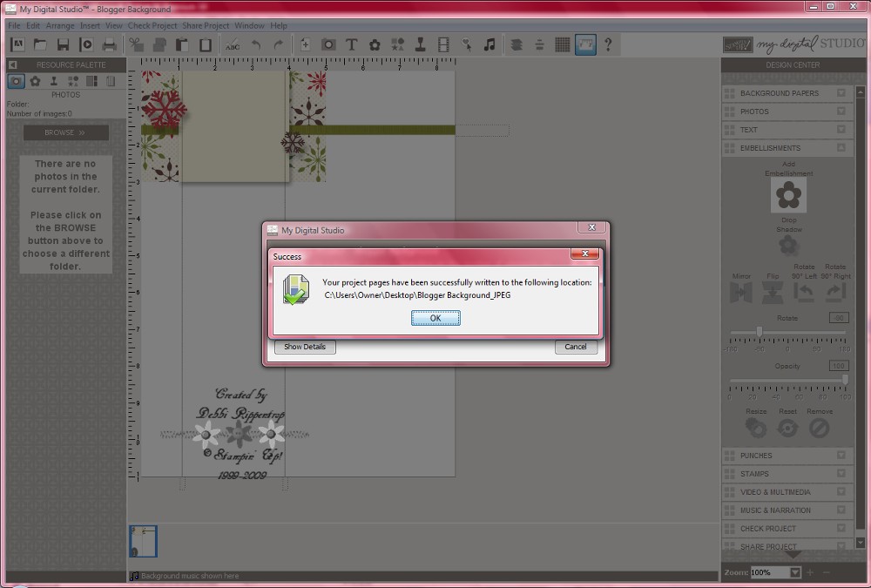This screenshot has width=871, height=588.
Task: Select the page one thumbnail
Action: click(x=144, y=541)
